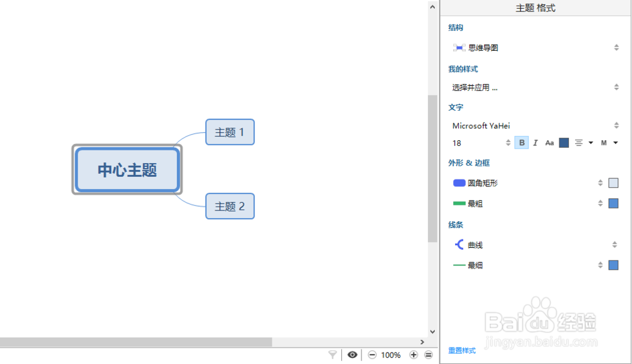The height and width of the screenshot is (364, 632).
Task: Click the 最细 green thin line icon
Action: click(459, 265)
